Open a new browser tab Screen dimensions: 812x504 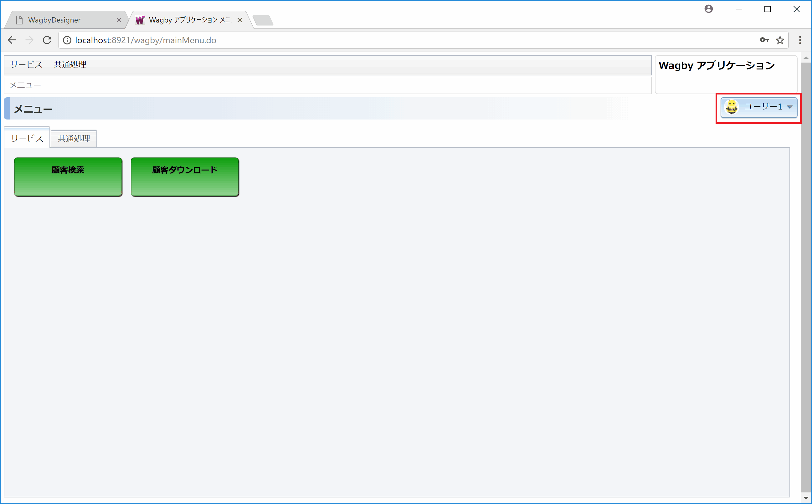[x=263, y=20]
